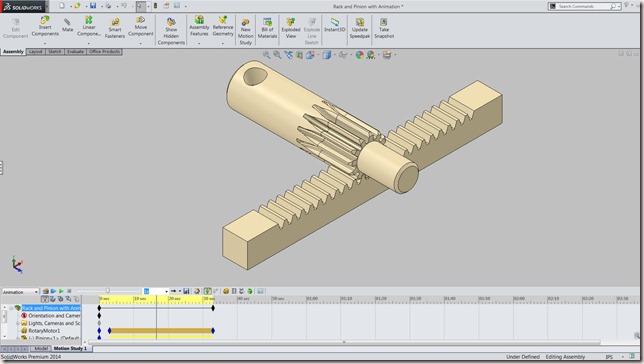Switch to the Model tab

point(41,348)
